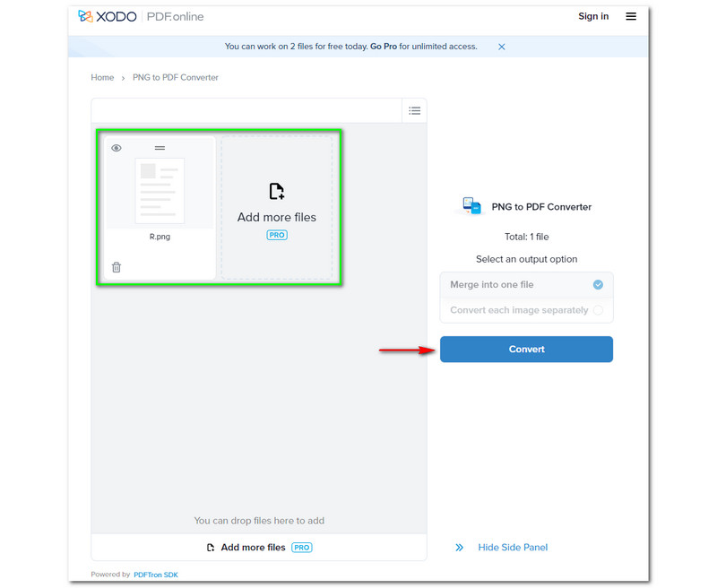Collapse panel with double chevron icon
Image resolution: width=717 pixels, height=588 pixels.
459,548
